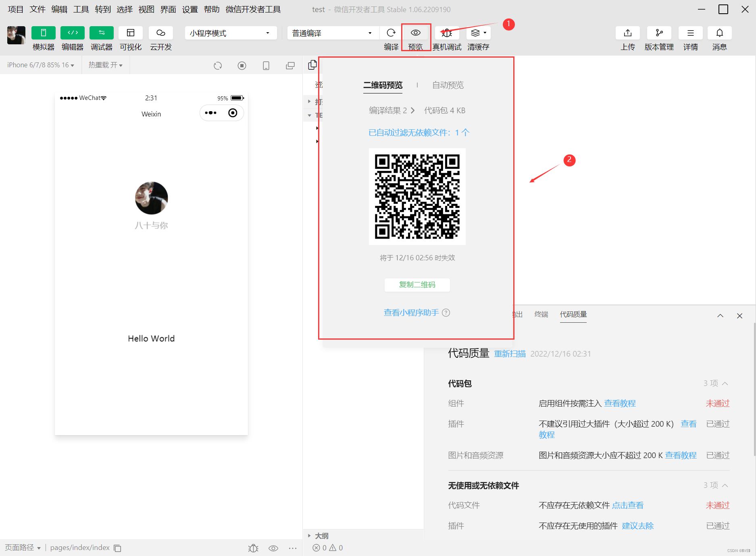Click the status bar bug debug icon
This screenshot has height=556, width=756.
coord(253,548)
